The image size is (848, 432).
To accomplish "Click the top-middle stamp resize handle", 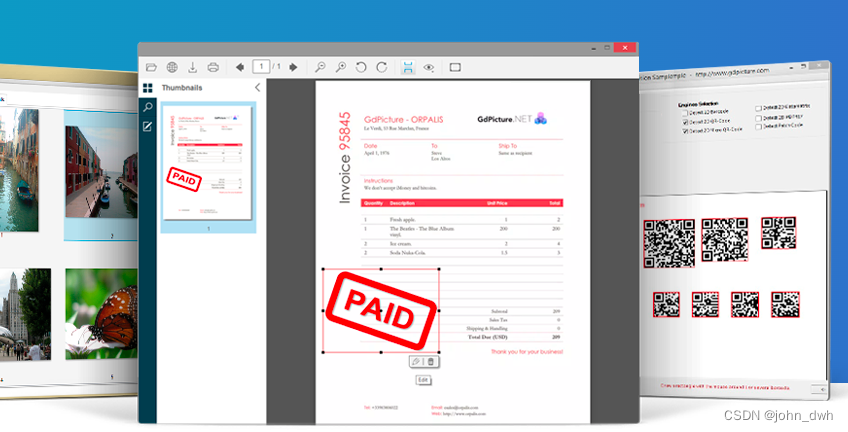I will tap(381, 269).
